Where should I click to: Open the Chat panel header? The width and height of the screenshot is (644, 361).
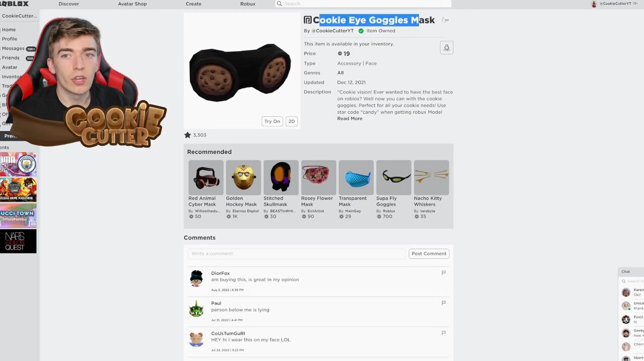(x=631, y=272)
